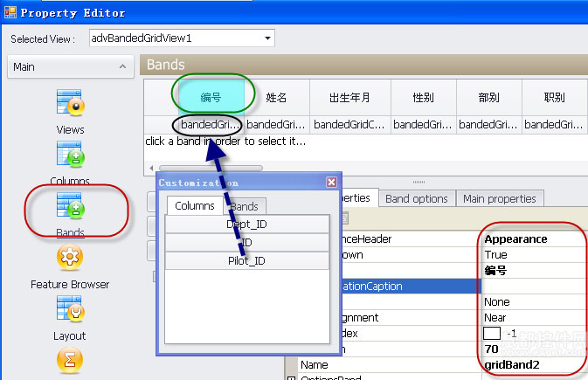This screenshot has width=588, height=380.
Task: Switch to the Band options tab
Action: tap(417, 198)
